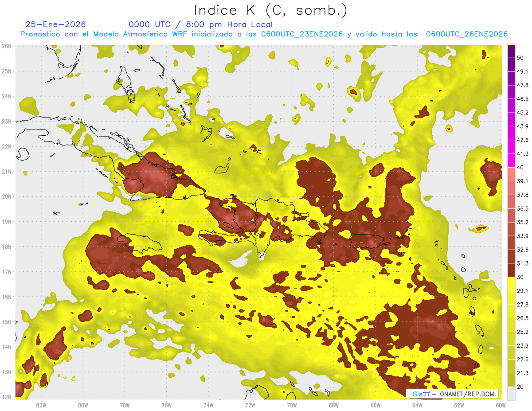Click the colorbar value "30"
The height and width of the screenshot is (411, 532).
[520, 277]
